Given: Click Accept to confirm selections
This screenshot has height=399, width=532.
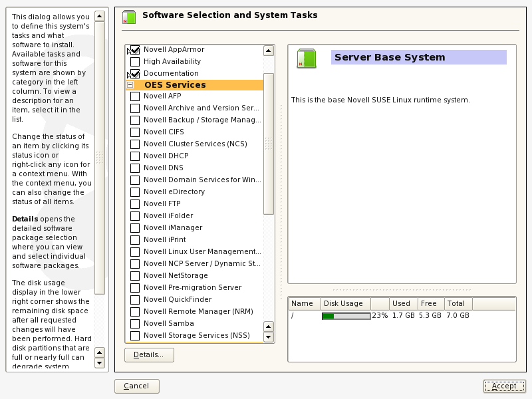Looking at the screenshot, I should click(504, 386).
